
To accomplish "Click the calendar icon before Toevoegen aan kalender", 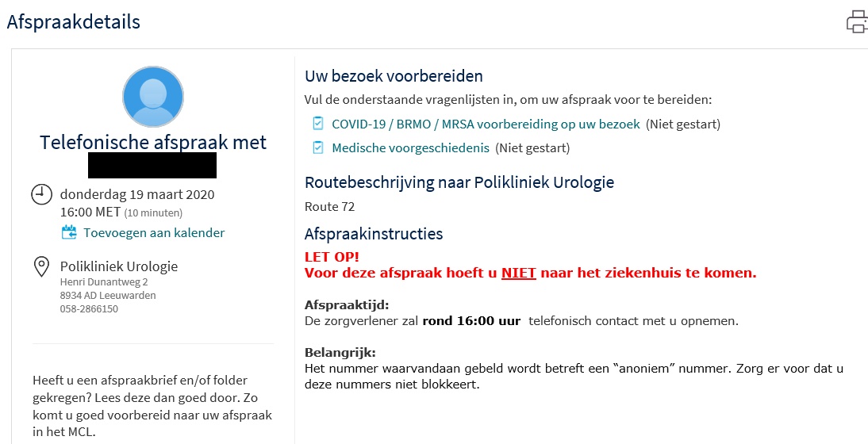I will click(x=69, y=232).
